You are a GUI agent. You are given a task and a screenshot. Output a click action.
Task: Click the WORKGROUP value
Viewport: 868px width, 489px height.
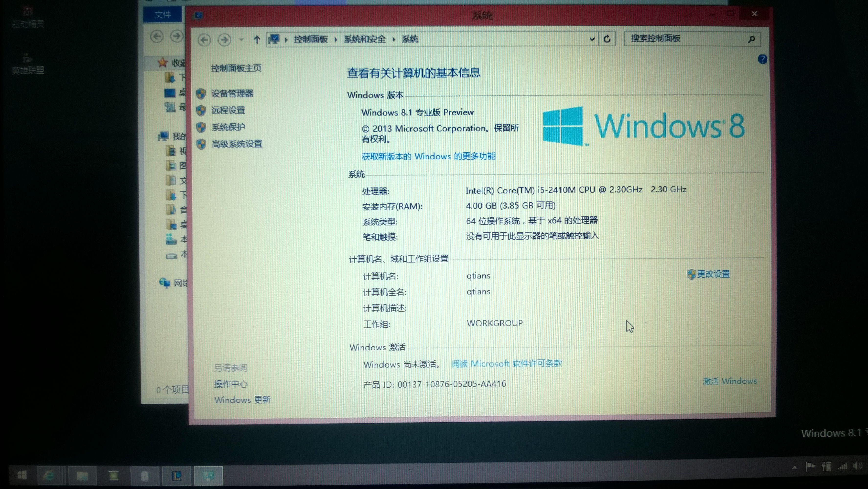click(x=495, y=323)
